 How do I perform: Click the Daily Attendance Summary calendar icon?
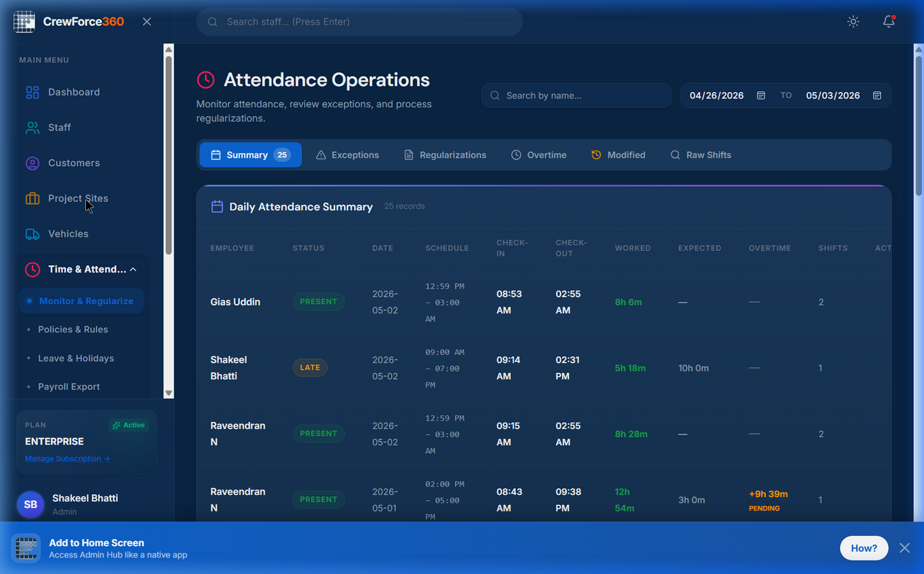[217, 206]
